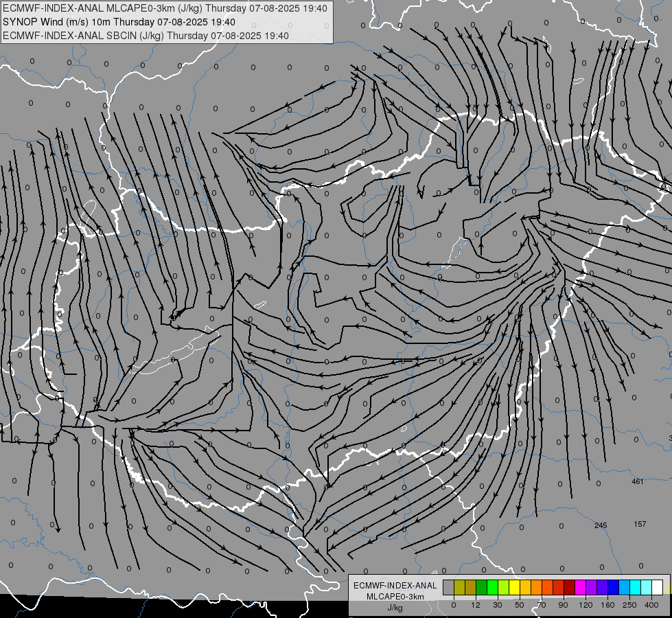672x618 pixels.
Task: Select the medium red legend swatch
Action: pyautogui.click(x=559, y=588)
